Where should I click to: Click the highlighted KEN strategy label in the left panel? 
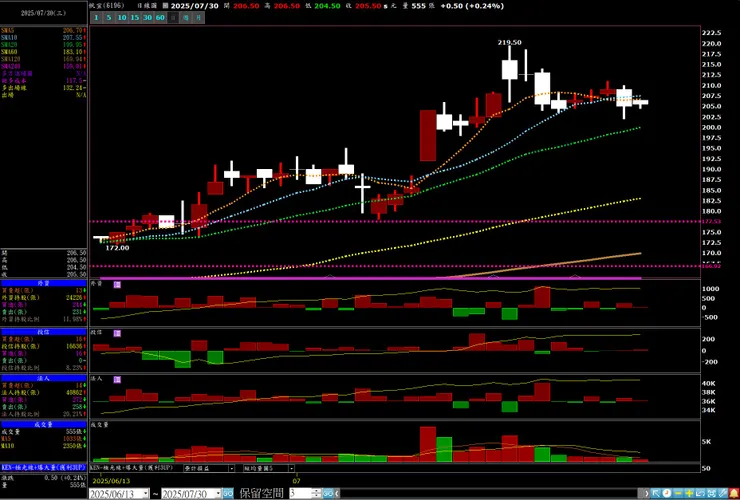click(43, 467)
